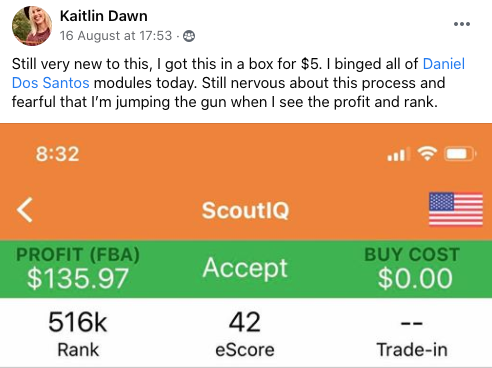Tap the cellular signal bars icon
The image size is (492, 368).
point(396,155)
